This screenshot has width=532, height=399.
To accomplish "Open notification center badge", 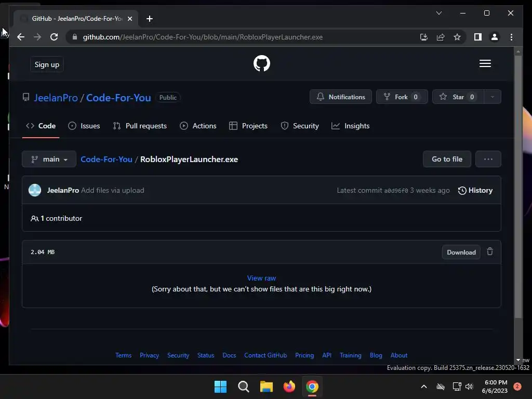I will pyautogui.click(x=517, y=387).
